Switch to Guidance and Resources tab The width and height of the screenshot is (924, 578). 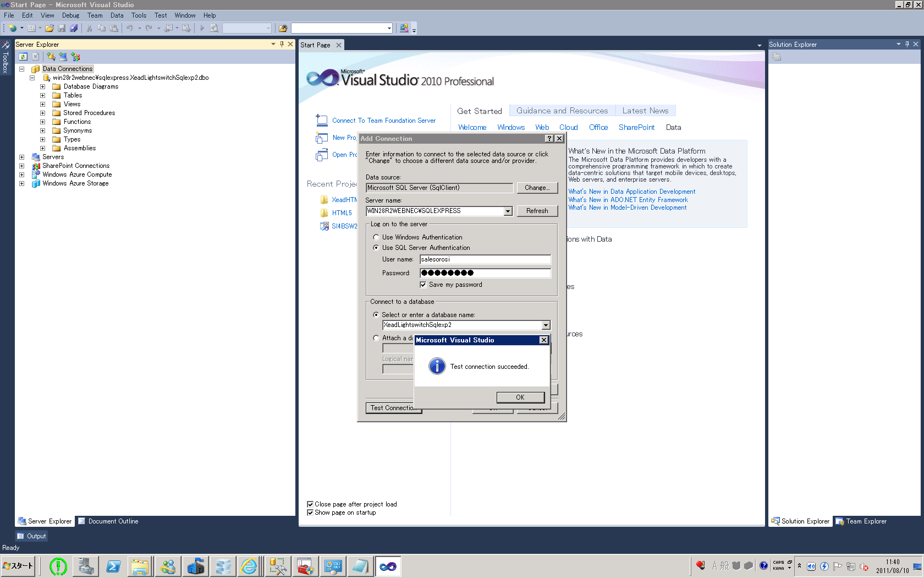(562, 111)
